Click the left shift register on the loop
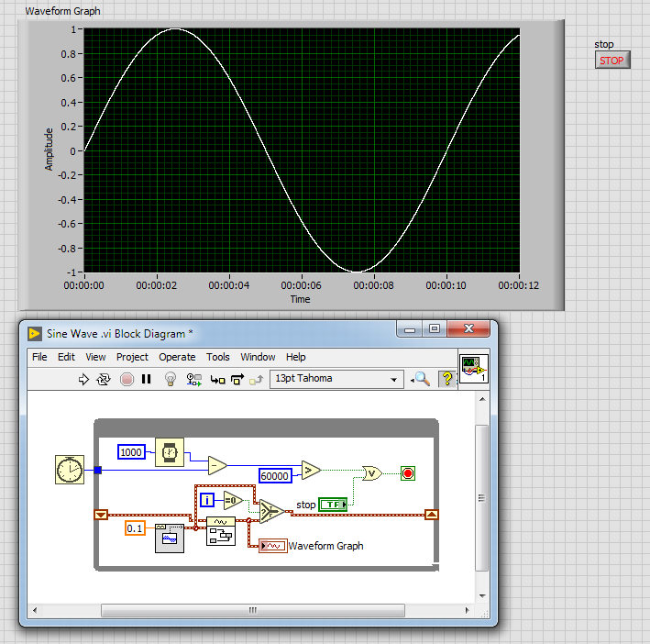 101,515
